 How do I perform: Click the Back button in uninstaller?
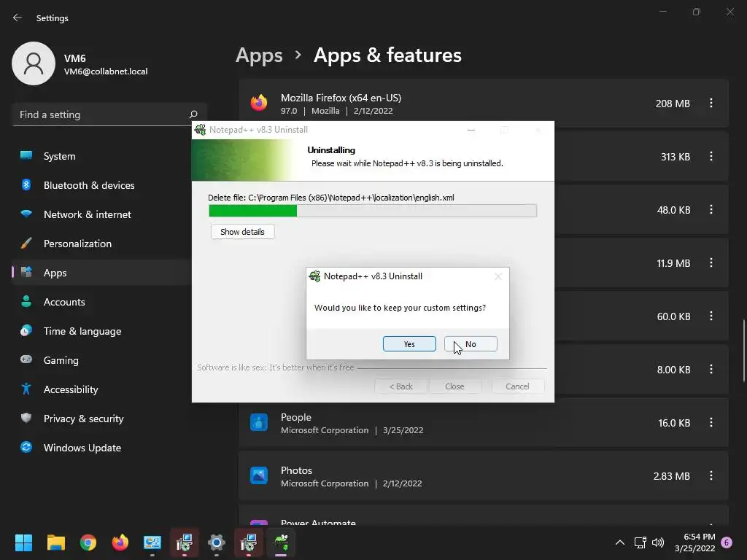[x=400, y=386]
